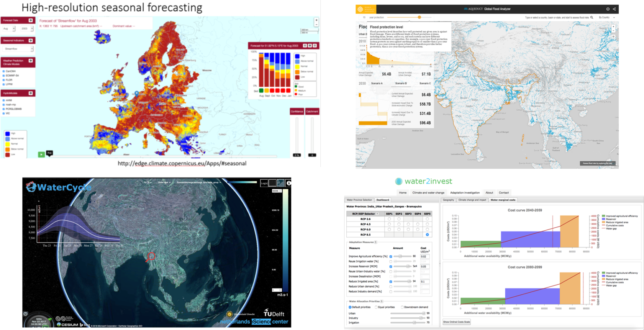The height and width of the screenshot is (330, 644).
Task: Click the share icon in Aqueduct header
Action: pyautogui.click(x=614, y=9)
